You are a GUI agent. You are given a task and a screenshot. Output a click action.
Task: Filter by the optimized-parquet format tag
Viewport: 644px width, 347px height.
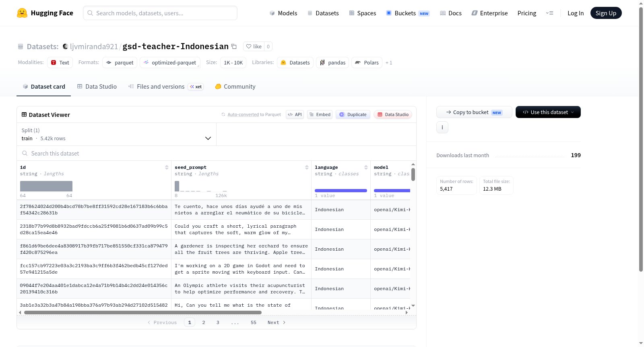[x=170, y=62]
